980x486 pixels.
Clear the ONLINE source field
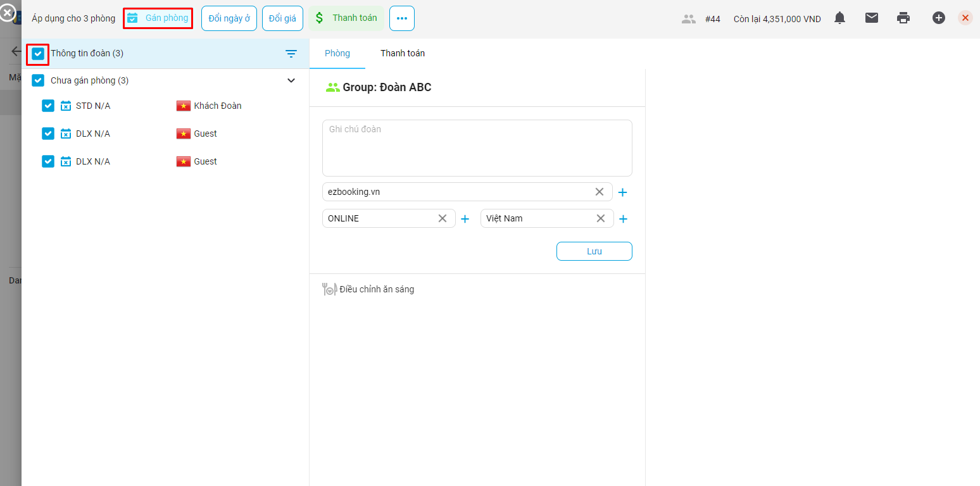(x=443, y=218)
